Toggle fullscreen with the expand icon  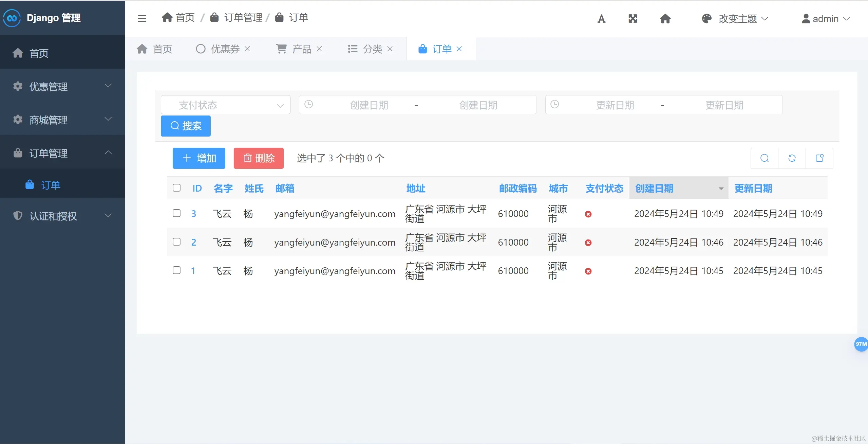point(633,19)
